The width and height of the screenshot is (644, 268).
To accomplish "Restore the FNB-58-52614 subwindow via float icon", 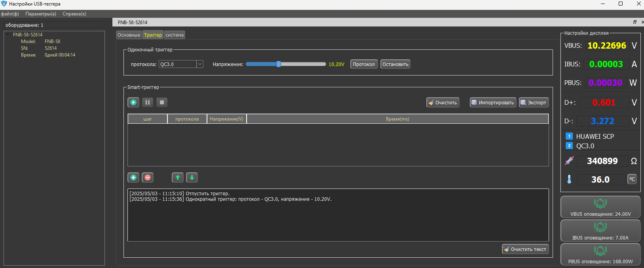I will point(635,22).
